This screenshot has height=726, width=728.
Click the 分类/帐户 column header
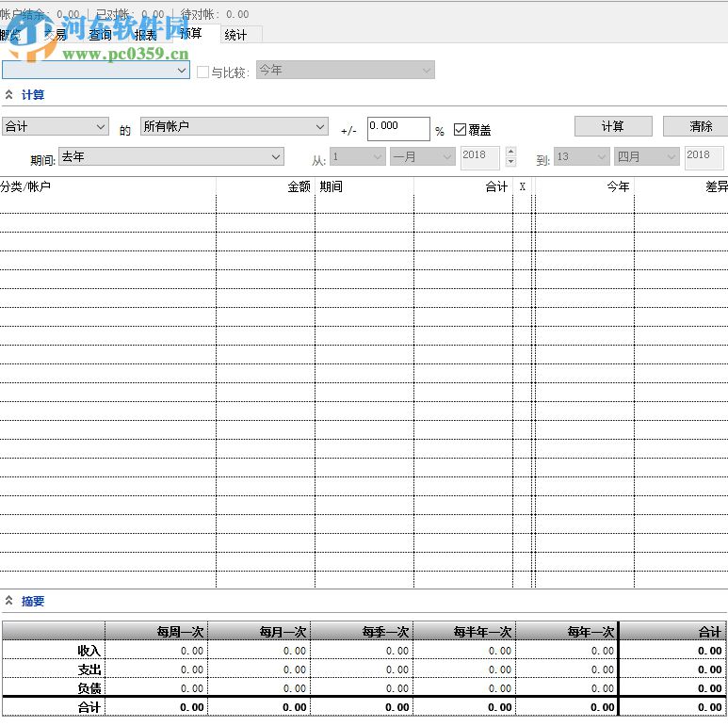click(107, 186)
